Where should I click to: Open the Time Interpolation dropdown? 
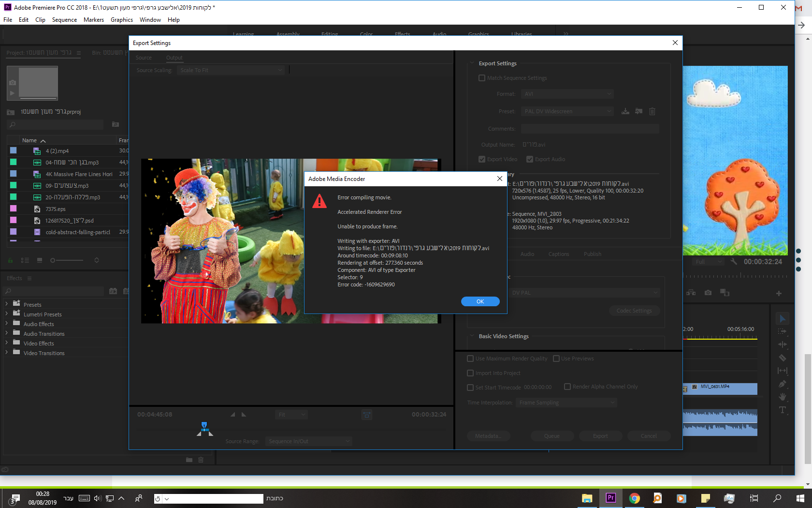(x=566, y=403)
